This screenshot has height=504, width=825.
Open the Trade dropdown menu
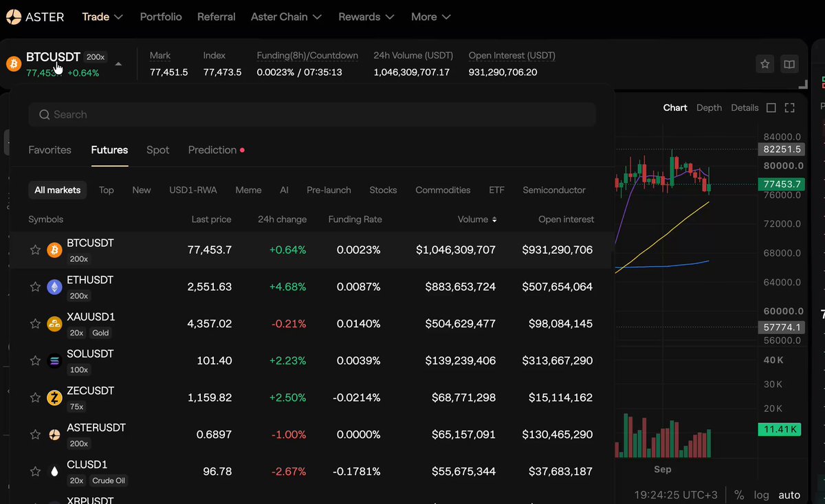coord(102,17)
